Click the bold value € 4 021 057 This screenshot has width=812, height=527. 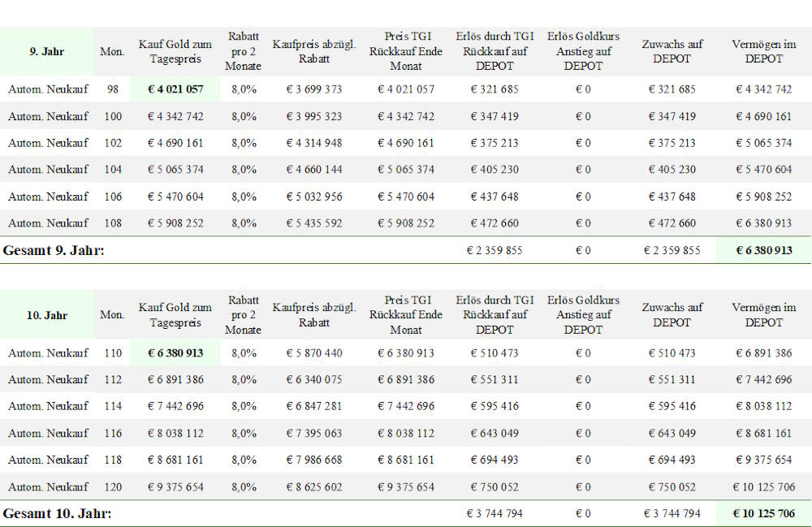[175, 89]
